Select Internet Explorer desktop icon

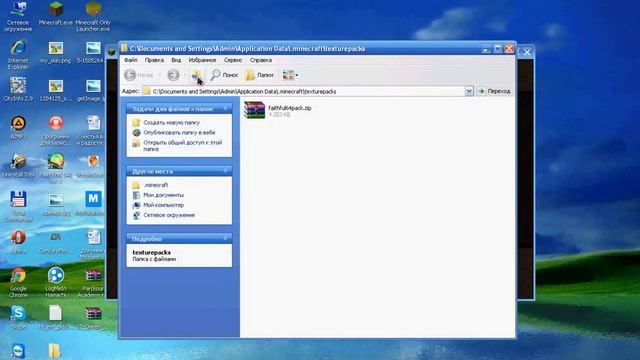click(18, 55)
